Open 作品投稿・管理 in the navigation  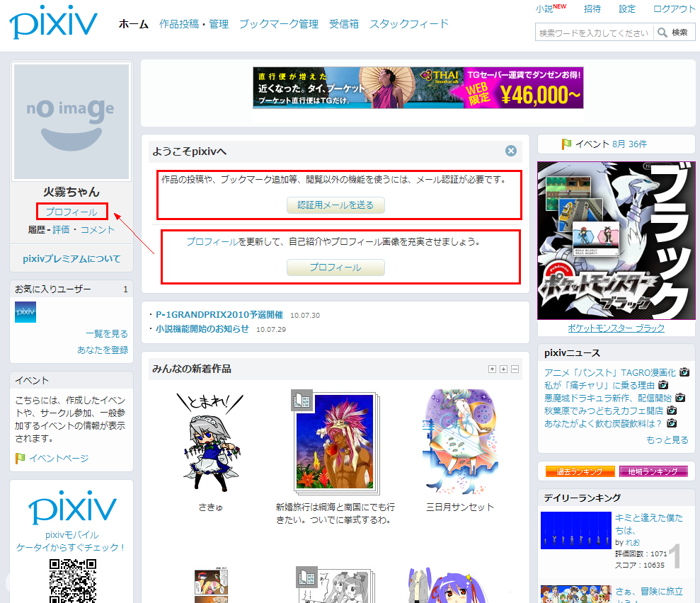[194, 24]
